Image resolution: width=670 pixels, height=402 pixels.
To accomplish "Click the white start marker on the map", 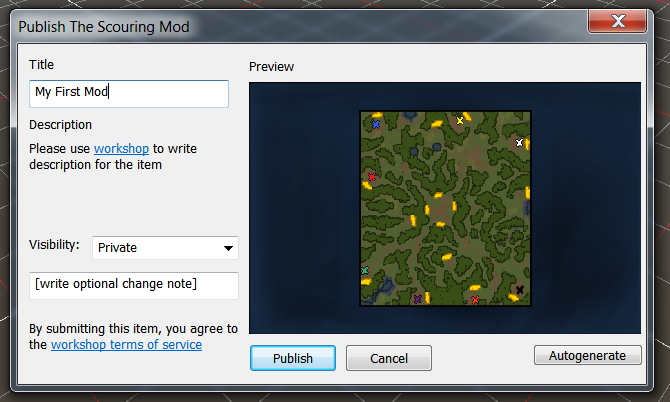I will click(519, 143).
